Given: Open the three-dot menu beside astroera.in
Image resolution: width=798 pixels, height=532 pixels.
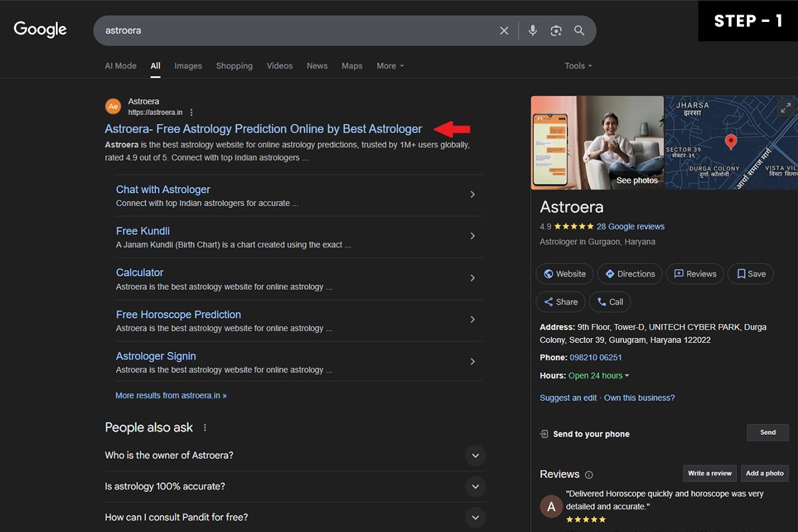Looking at the screenshot, I should click(x=192, y=112).
